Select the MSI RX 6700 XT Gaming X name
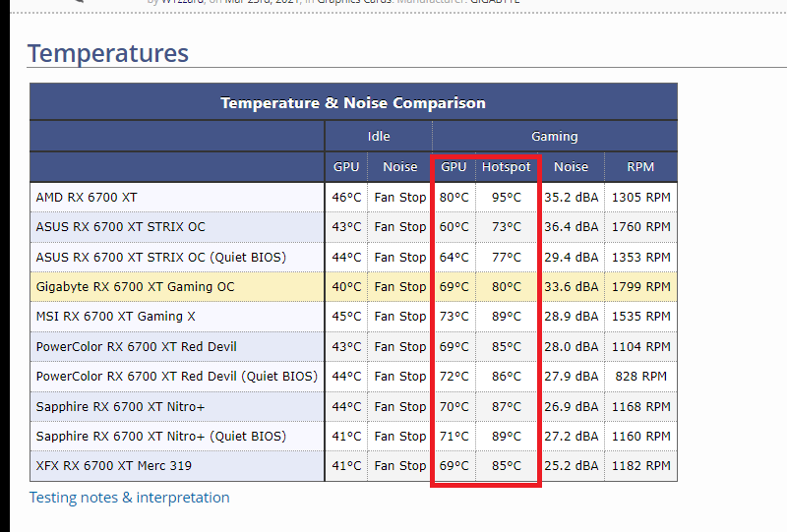The image size is (787, 532). (x=115, y=317)
